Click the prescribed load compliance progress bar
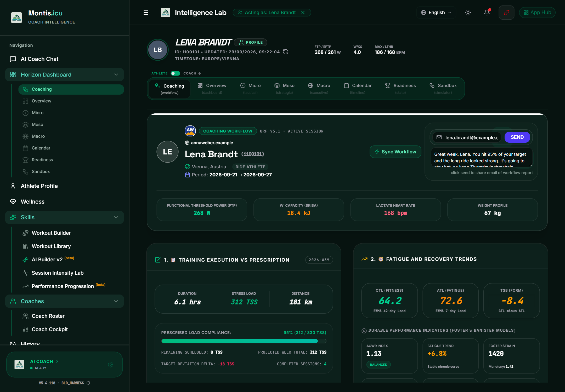565x392 pixels. [x=244, y=341]
